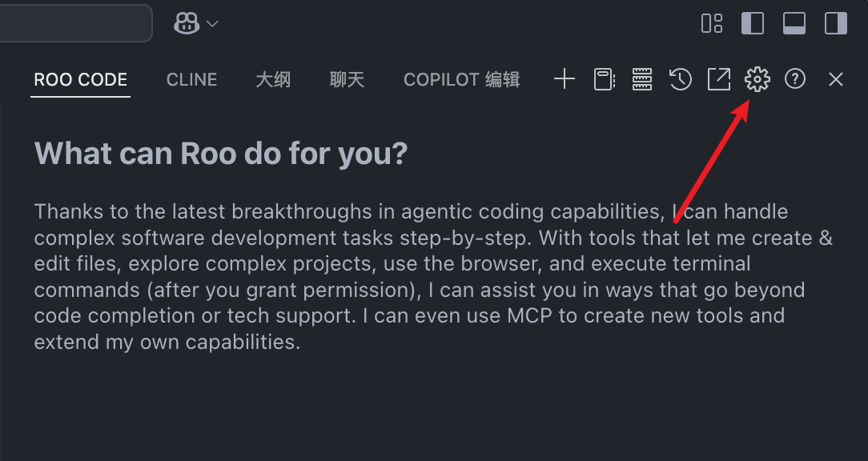Click the Copilot icon in title bar
Viewport: 868px width, 461px height.
click(x=187, y=23)
